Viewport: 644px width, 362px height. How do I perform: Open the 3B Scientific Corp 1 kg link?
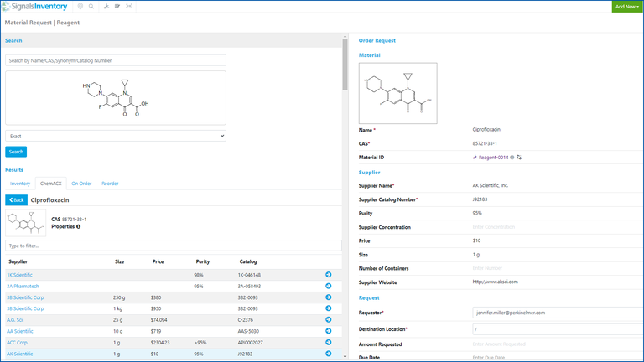tap(25, 308)
